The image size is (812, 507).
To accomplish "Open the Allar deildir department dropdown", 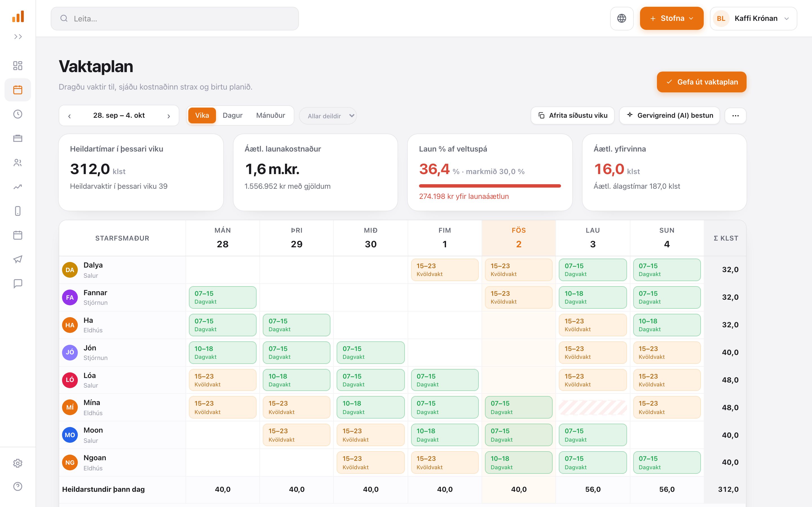I will pyautogui.click(x=328, y=116).
